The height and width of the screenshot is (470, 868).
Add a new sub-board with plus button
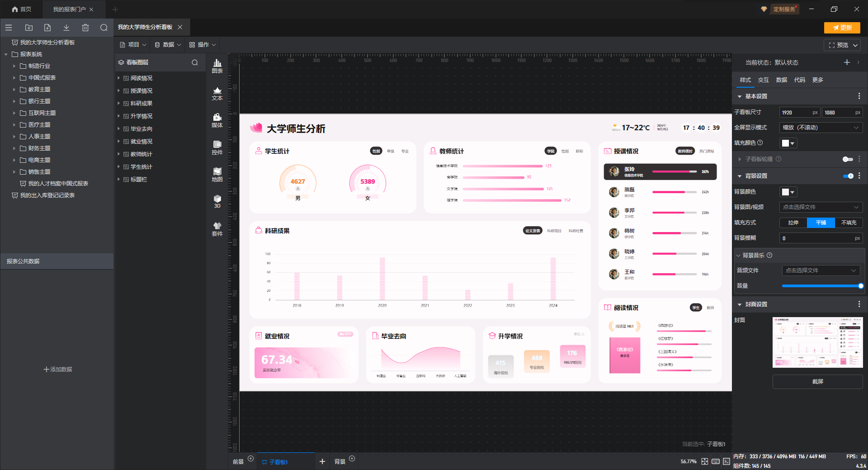(x=322, y=461)
